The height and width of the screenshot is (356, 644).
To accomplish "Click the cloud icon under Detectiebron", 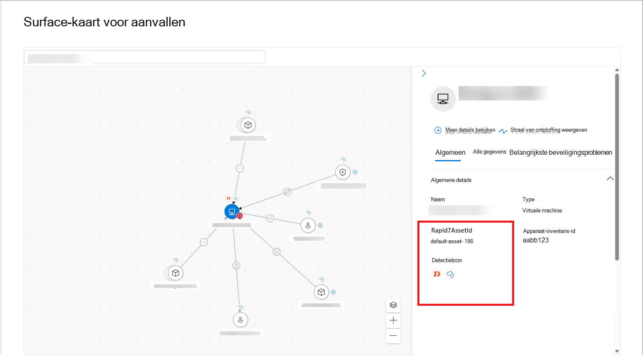I will click(450, 274).
